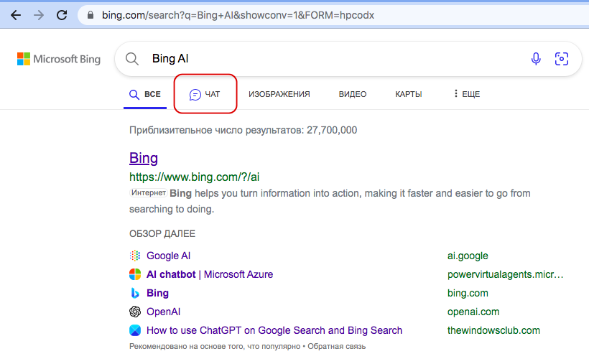The width and height of the screenshot is (589, 364).
Task: Open the ВИДЕО tab
Action: [x=353, y=94]
